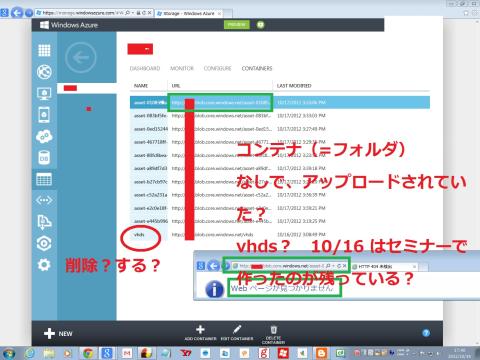Select the asset-a89df7d3 container row
The height and width of the screenshot is (360, 480).
[280, 168]
